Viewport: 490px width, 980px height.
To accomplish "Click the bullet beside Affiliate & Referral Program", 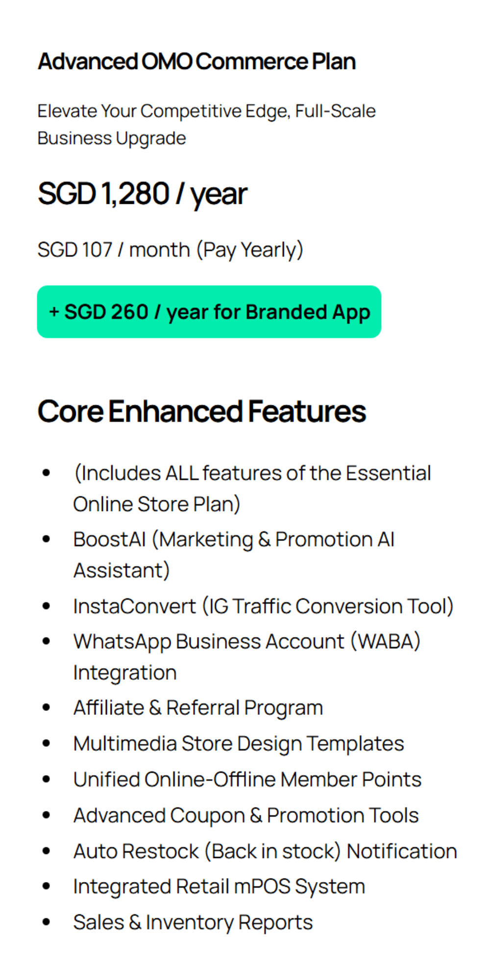I will click(x=47, y=708).
